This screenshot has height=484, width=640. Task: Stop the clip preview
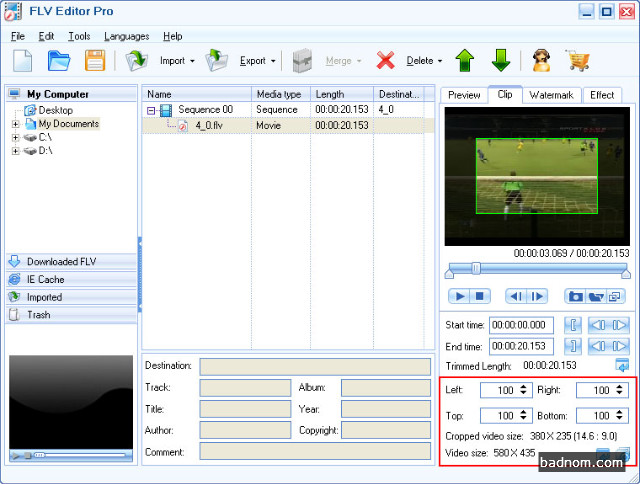point(480,296)
